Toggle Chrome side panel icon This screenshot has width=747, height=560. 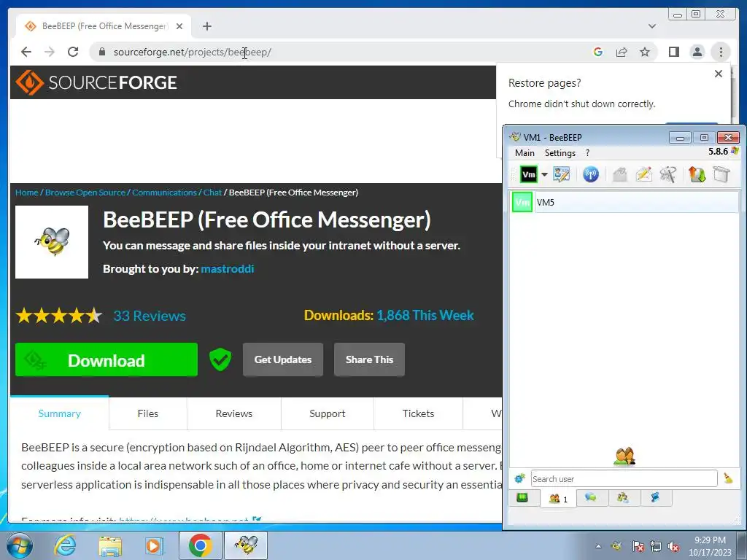(673, 52)
